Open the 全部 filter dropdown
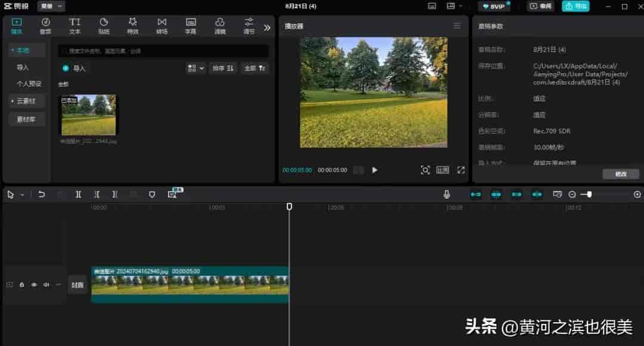Image resolution: width=644 pixels, height=346 pixels. (255, 68)
